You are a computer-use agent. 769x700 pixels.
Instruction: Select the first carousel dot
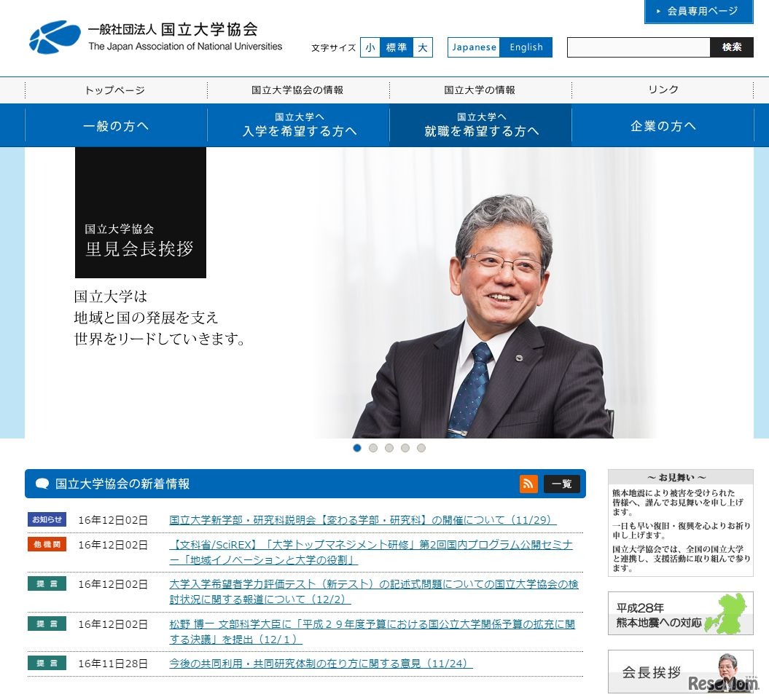[357, 448]
